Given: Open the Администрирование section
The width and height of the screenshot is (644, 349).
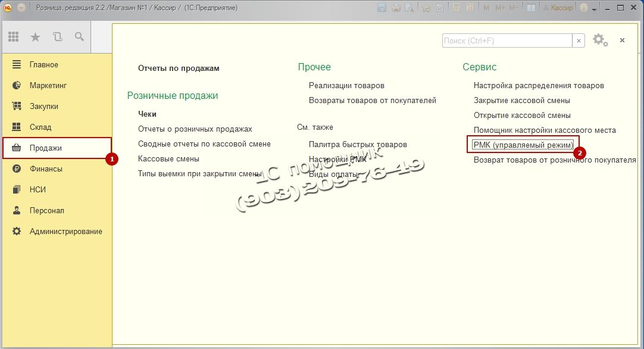Looking at the screenshot, I should pos(65,232).
